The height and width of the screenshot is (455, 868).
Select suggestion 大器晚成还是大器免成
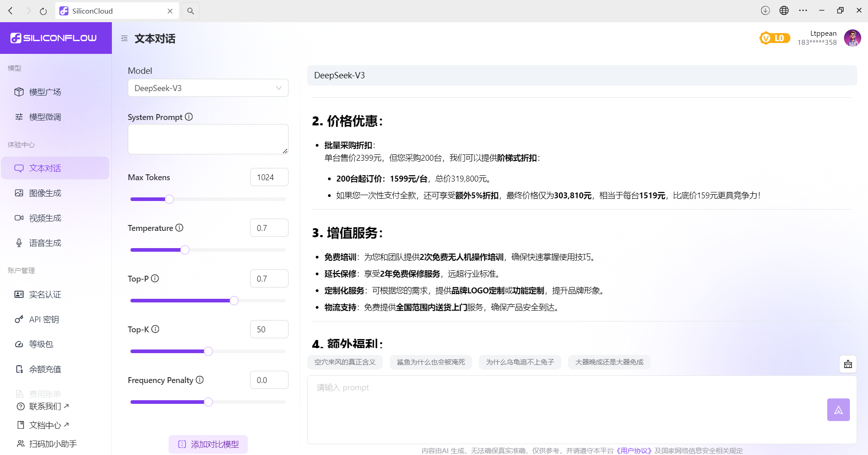(609, 362)
